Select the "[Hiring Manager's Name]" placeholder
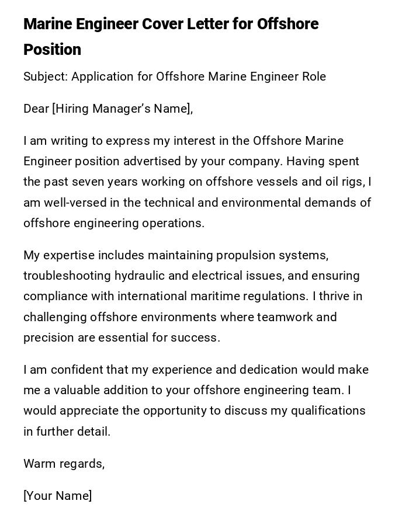This screenshot has height=532, width=409. 122,109
